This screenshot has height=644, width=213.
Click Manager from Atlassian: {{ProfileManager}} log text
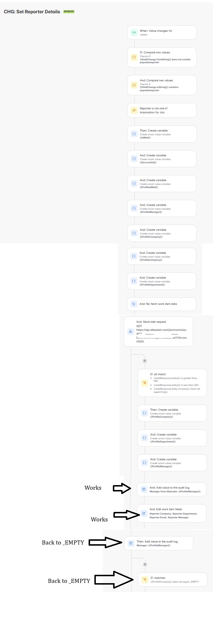pos(175,491)
